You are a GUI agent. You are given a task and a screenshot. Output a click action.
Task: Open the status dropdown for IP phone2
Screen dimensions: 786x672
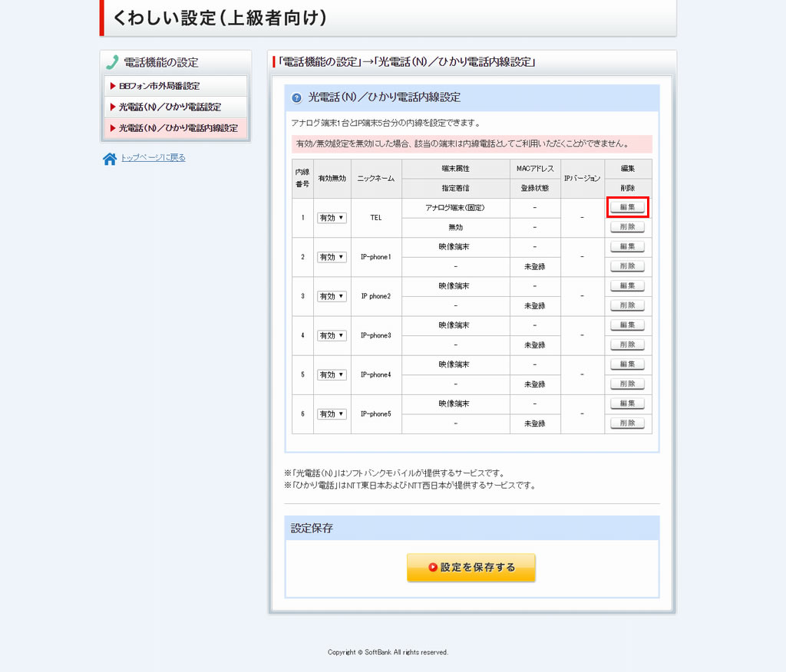tap(332, 296)
